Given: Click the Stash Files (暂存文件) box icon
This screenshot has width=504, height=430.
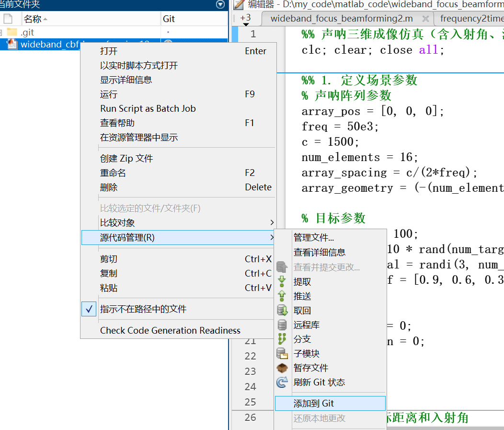Looking at the screenshot, I should 283,368.
